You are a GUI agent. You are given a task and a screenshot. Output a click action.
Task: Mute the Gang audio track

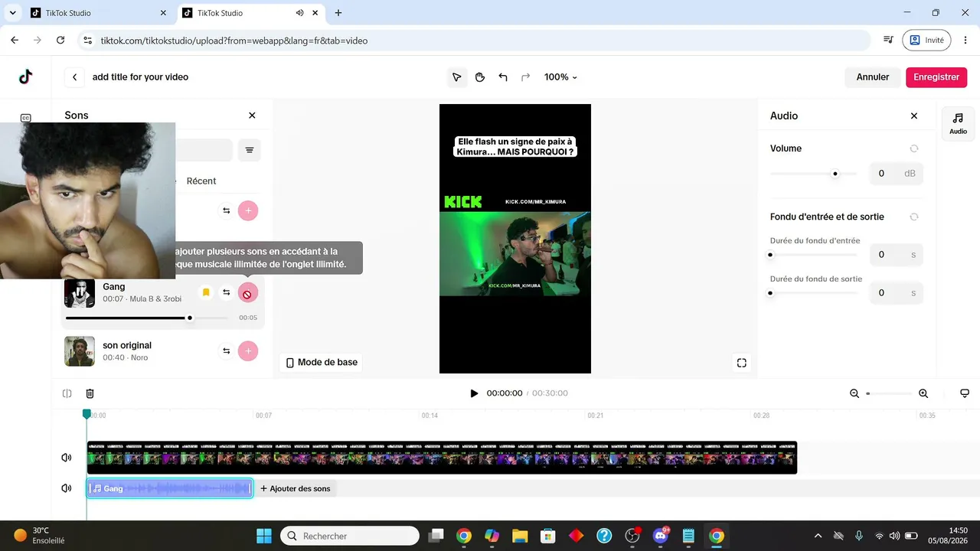point(67,488)
